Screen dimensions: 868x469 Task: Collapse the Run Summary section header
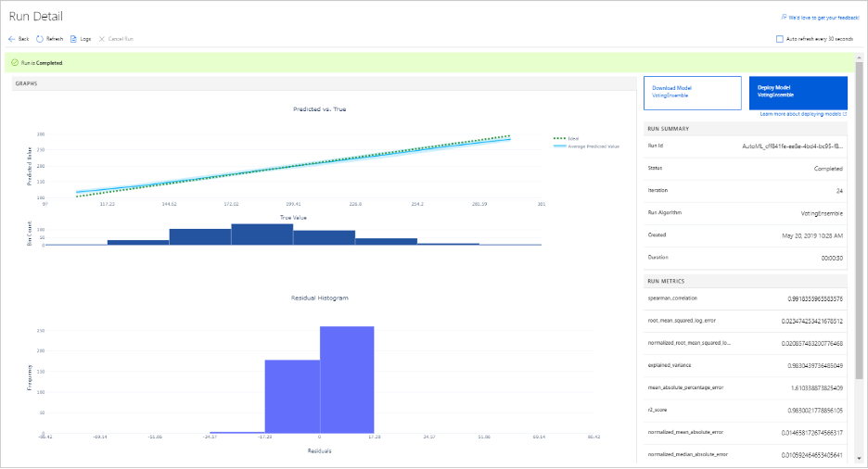(668, 129)
